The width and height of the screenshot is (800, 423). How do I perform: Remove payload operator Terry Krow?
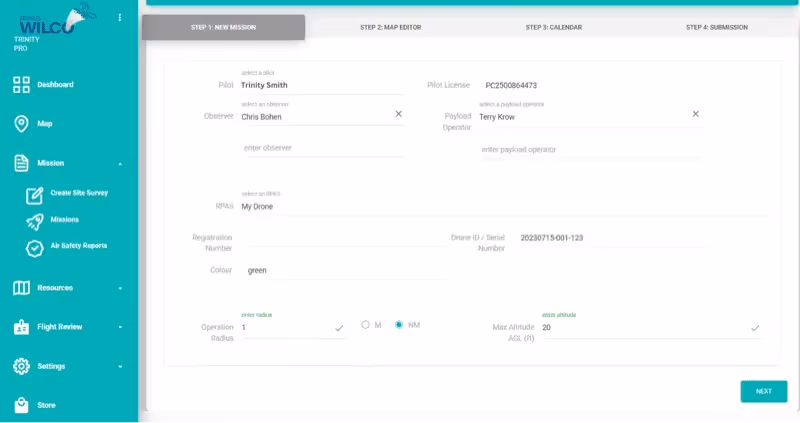(x=696, y=114)
